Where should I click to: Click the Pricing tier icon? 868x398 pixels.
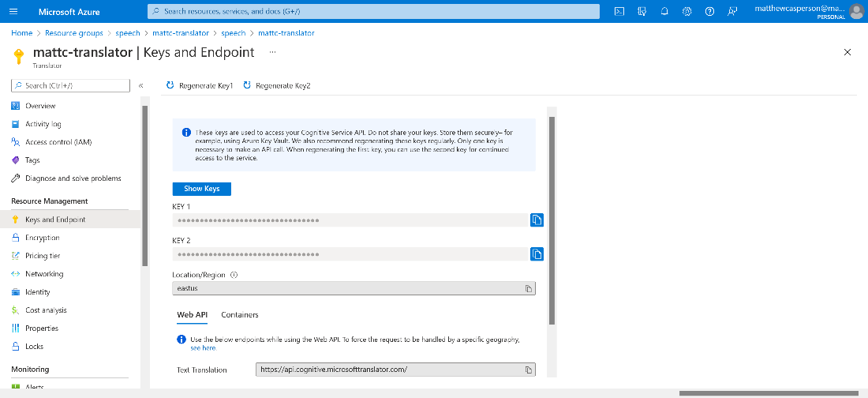(16, 256)
